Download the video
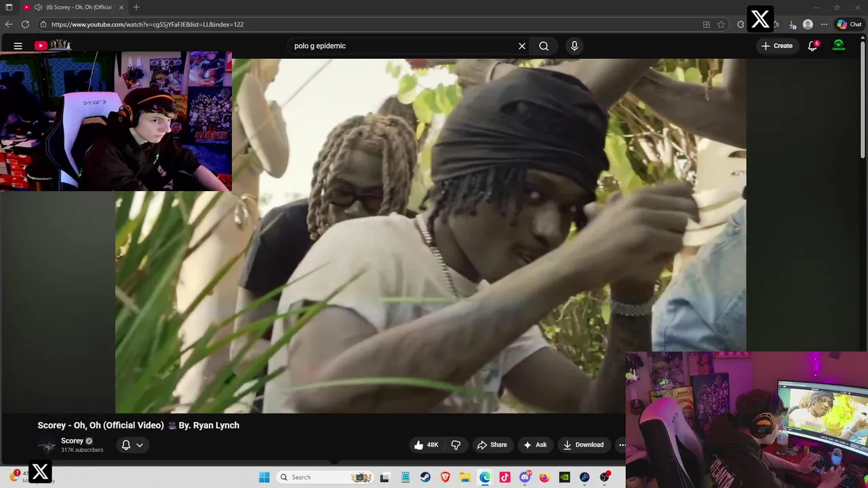 (x=583, y=445)
